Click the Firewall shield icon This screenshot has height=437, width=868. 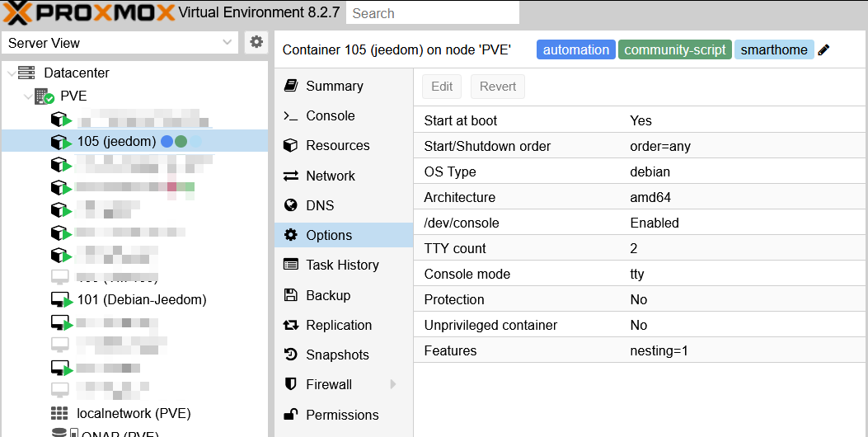pyautogui.click(x=291, y=384)
